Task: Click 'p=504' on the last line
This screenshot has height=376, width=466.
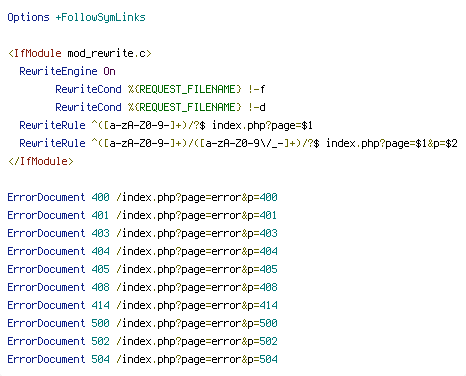Action: click(262, 359)
